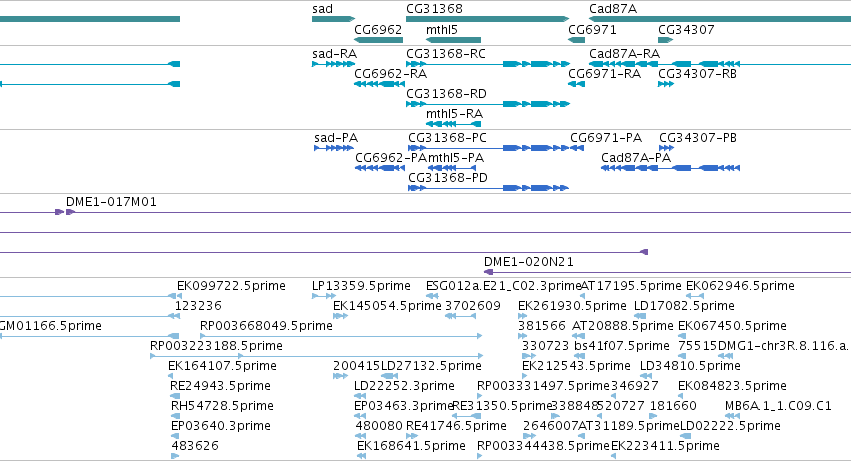Select EST EK261930.5prime
Viewport: 851px width, 461px height.
522,317
